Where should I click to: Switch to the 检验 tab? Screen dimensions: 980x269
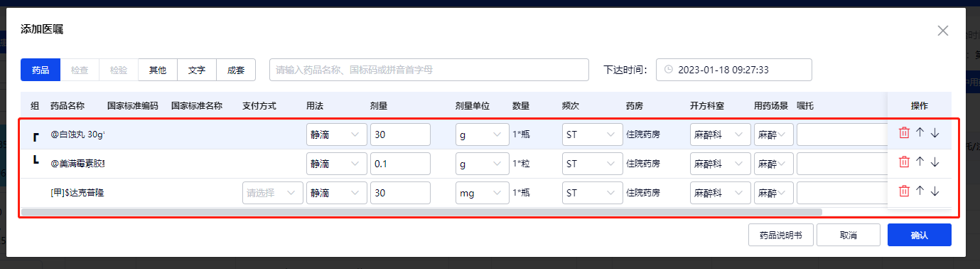tap(119, 70)
